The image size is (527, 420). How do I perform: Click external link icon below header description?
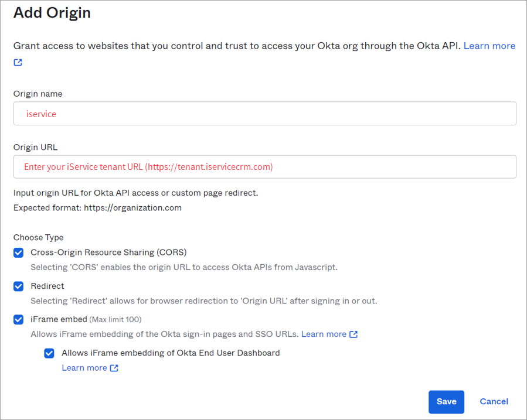click(18, 63)
